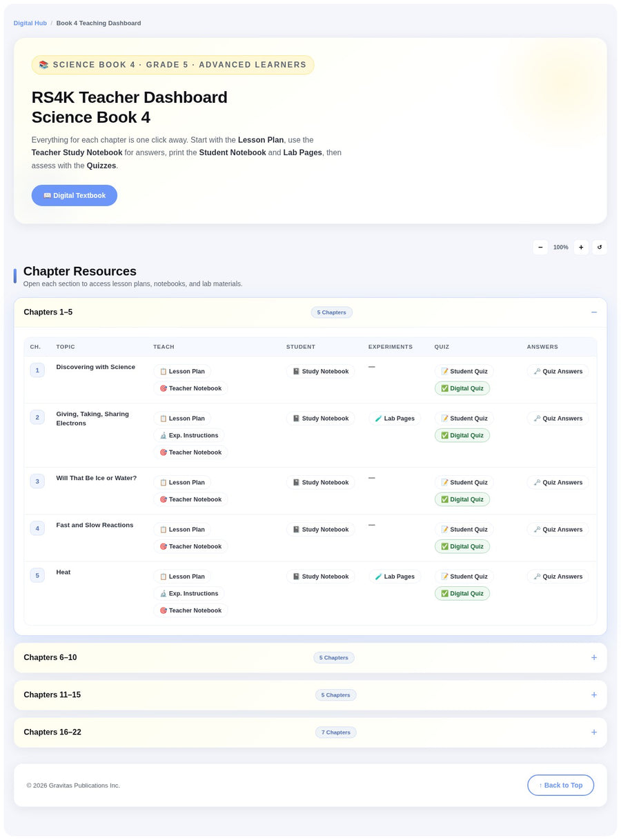Image resolution: width=621 pixels, height=840 pixels.
Task: View Quiz Answers for chapter 2
Action: [x=558, y=418]
